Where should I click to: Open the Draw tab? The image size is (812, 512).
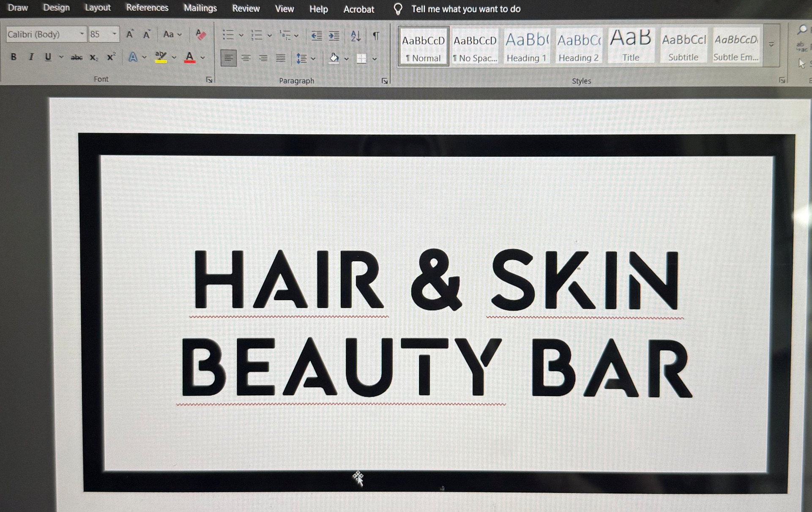click(x=18, y=8)
